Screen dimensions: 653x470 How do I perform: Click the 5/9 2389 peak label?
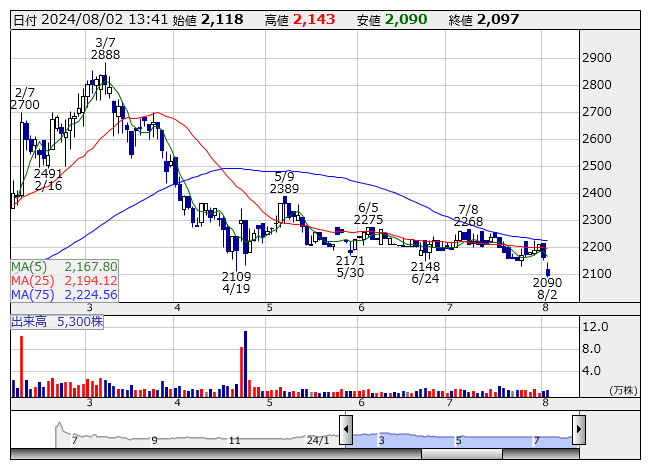284,182
